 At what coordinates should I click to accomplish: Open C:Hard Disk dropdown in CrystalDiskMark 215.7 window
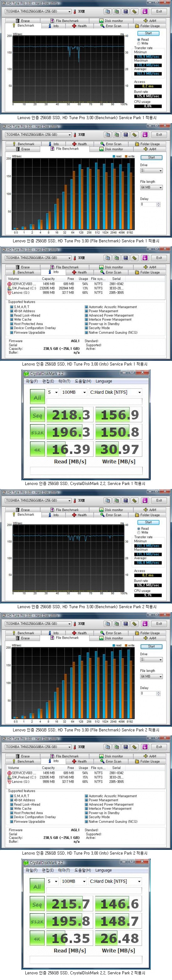pyautogui.click(x=115, y=882)
